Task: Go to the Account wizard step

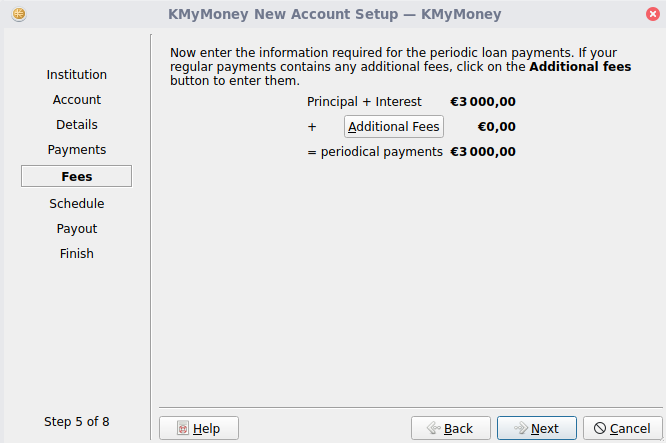Action: tap(77, 100)
